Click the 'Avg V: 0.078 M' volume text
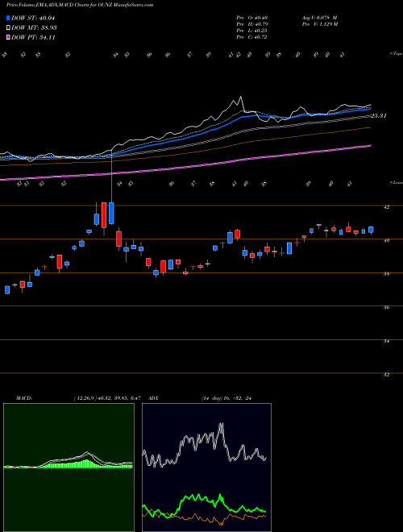Image resolution: width=403 pixels, height=532 pixels. 321,18
